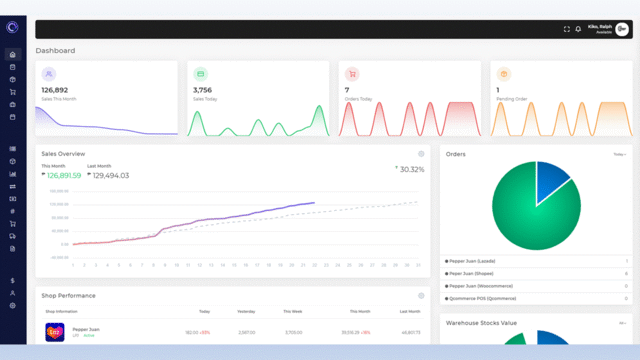
Task: Click the Sales Today card icon
Action: click(200, 74)
